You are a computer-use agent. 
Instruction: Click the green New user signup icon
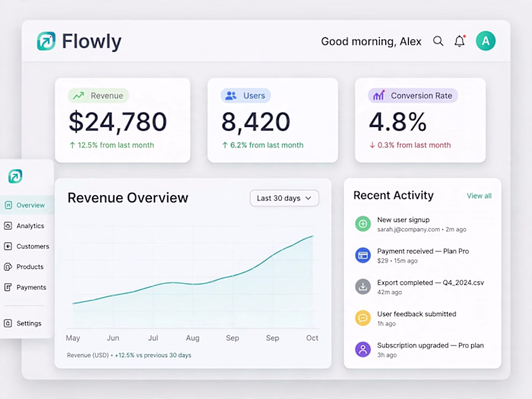point(363,224)
